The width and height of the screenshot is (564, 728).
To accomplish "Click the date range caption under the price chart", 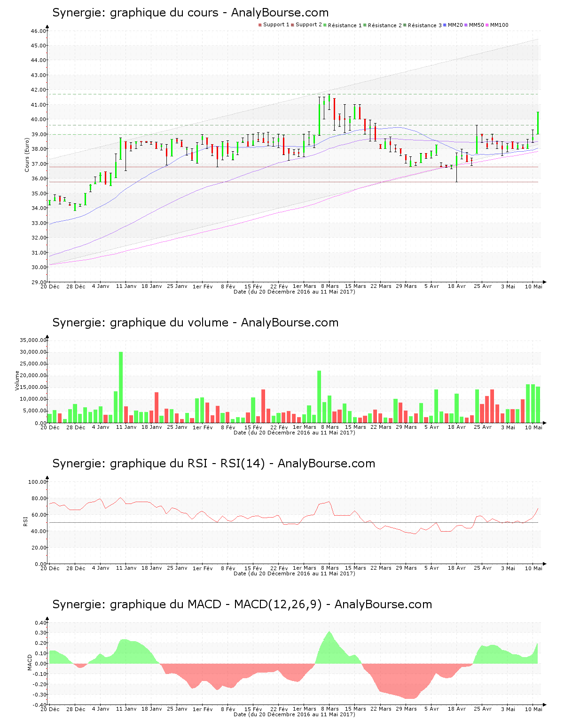I will click(x=294, y=292).
